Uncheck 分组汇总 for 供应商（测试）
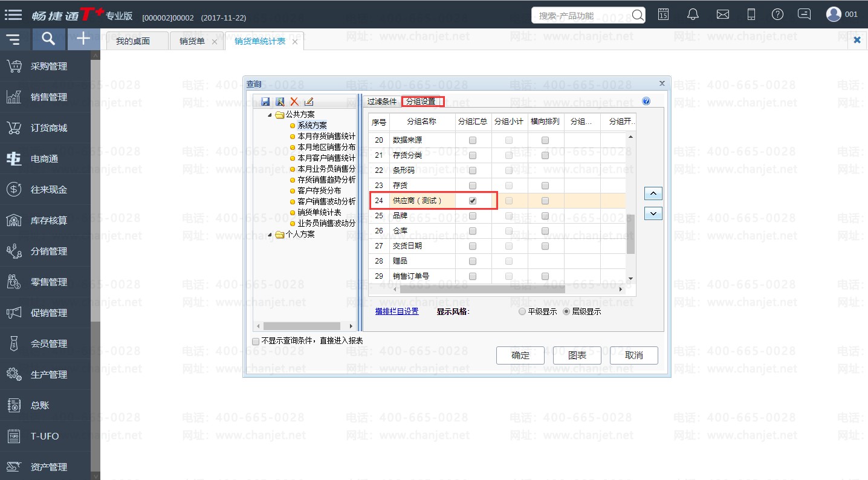 (473, 201)
